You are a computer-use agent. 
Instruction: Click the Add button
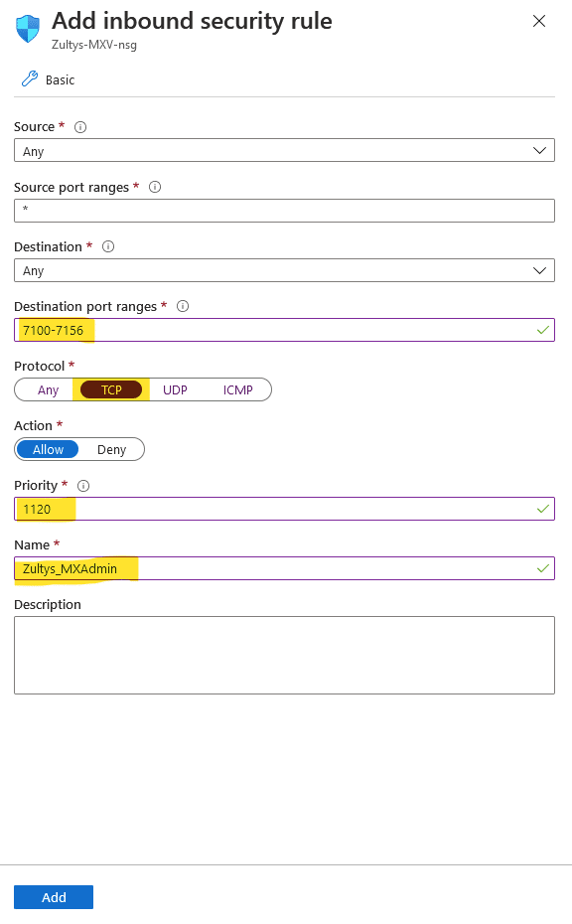[x=54, y=897]
